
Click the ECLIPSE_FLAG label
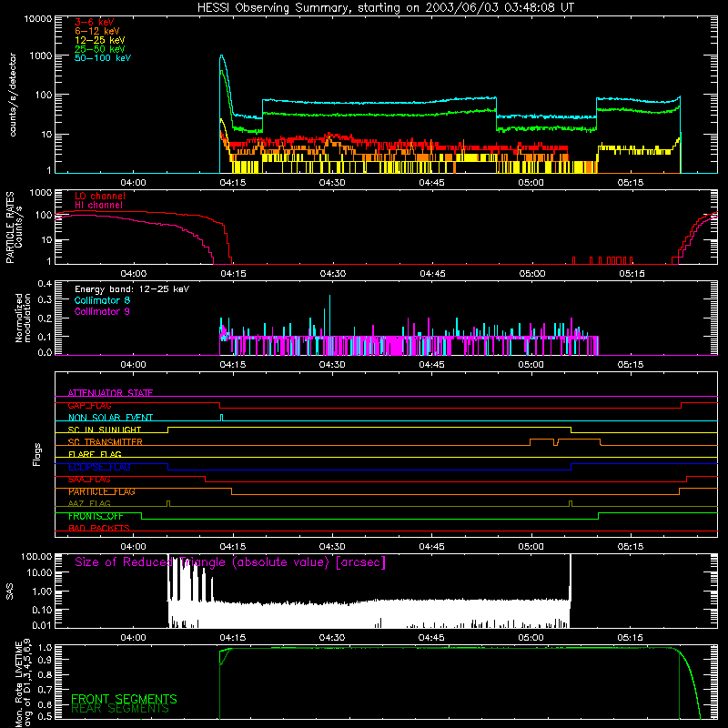tap(99, 467)
